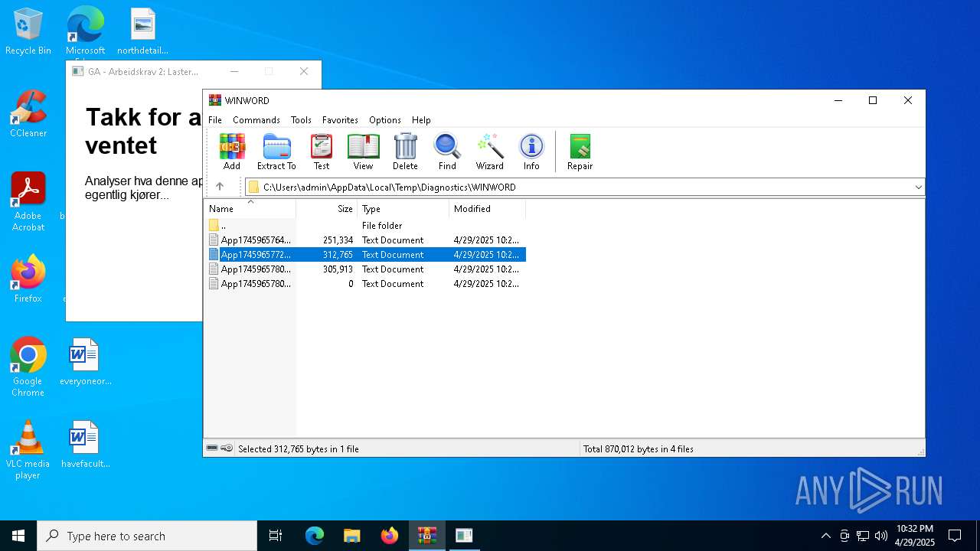The image size is (980, 551).
Task: Click the Delete trash can icon
Action: (x=405, y=152)
